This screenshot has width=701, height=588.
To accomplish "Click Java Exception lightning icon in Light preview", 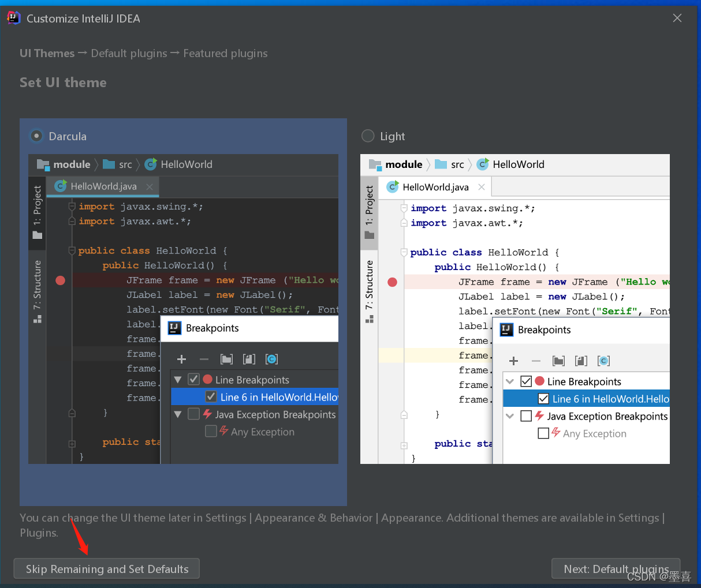I will [539, 415].
